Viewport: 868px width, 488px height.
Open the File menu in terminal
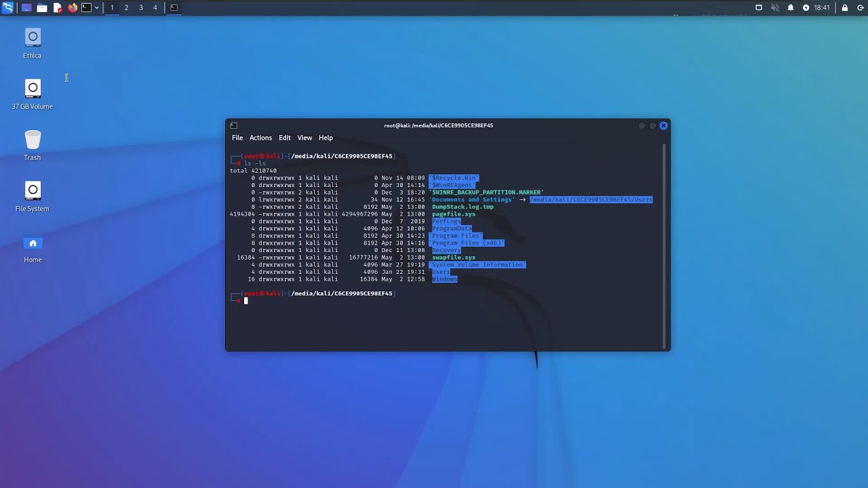coord(237,138)
